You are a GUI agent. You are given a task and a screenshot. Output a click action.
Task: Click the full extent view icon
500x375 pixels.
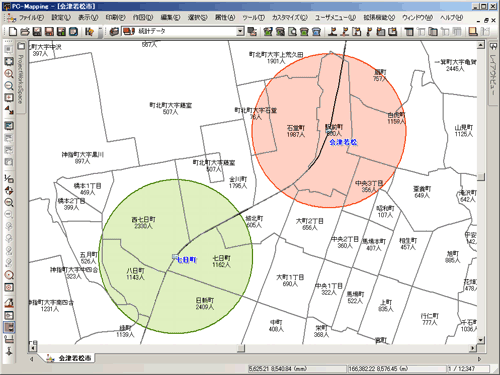pos(9,61)
